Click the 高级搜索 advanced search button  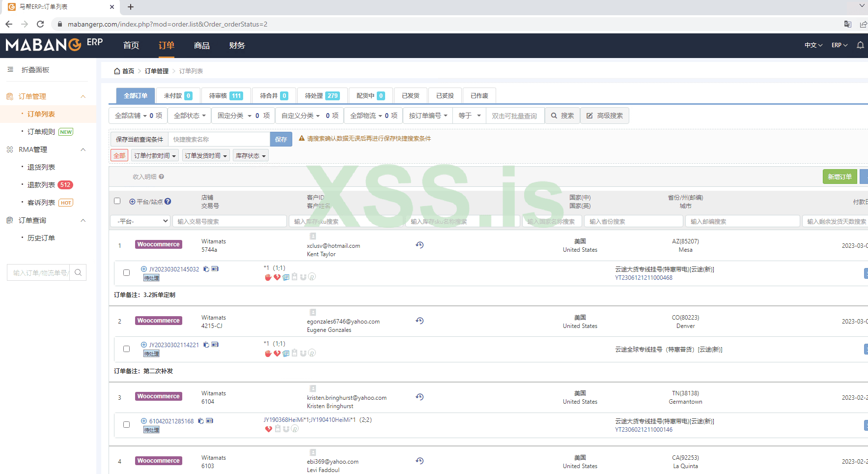605,116
